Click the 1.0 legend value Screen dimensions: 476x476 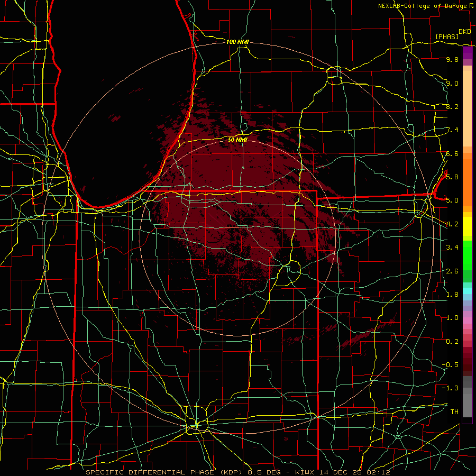[x=452, y=317]
